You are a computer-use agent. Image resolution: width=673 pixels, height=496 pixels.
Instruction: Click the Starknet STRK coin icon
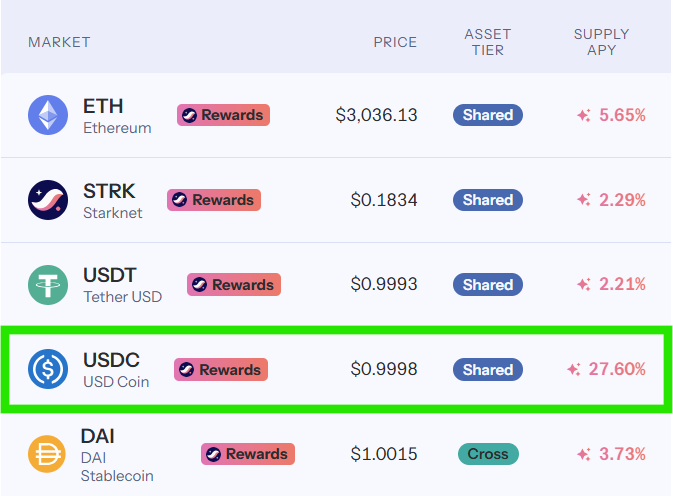click(48, 200)
